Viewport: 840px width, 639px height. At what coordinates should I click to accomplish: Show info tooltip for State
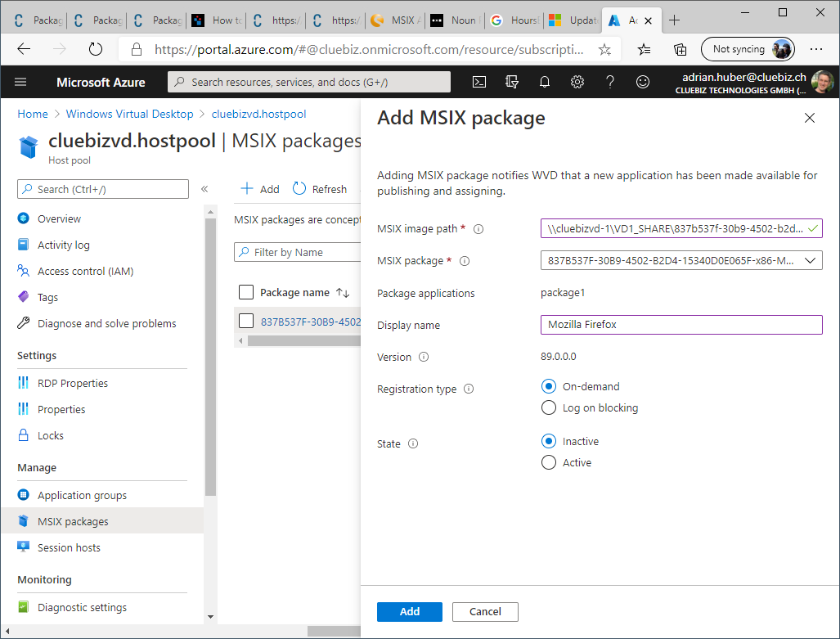pos(413,444)
